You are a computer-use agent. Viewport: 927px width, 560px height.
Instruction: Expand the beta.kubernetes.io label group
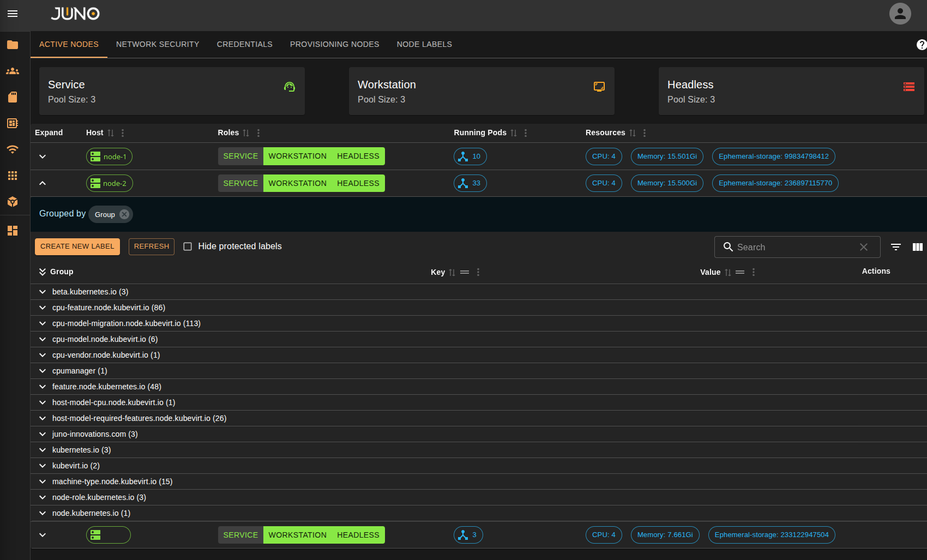pyautogui.click(x=43, y=292)
